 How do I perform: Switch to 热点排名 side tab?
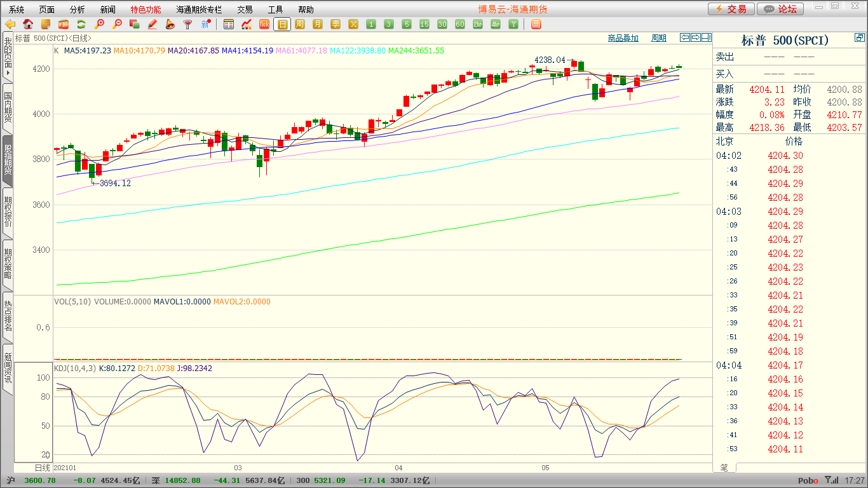8,316
